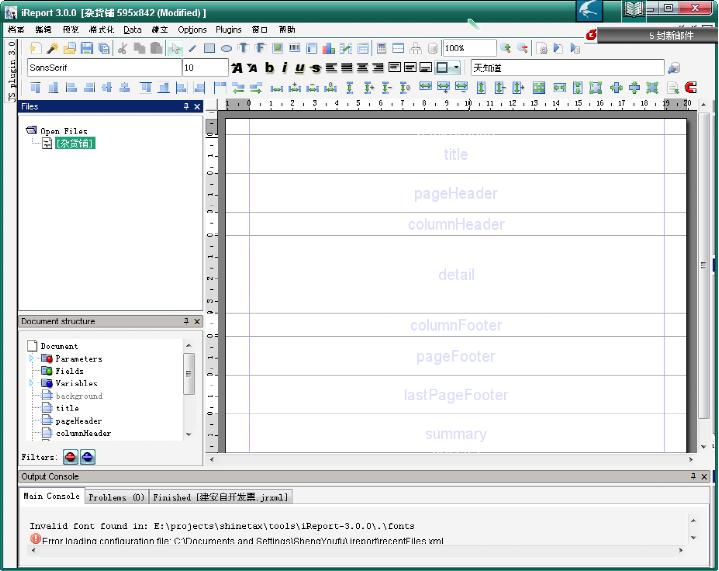
Task: Expand the Parameters tree node
Action: pyautogui.click(x=32, y=358)
